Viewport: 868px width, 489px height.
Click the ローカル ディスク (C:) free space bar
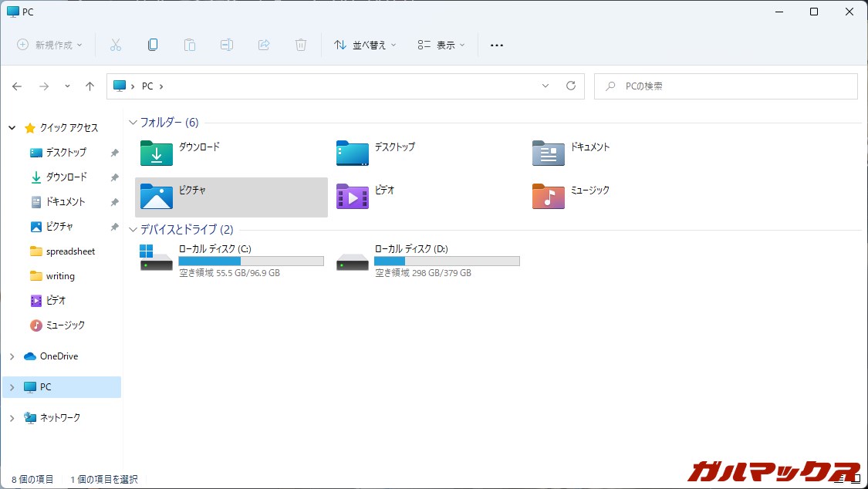click(250, 261)
